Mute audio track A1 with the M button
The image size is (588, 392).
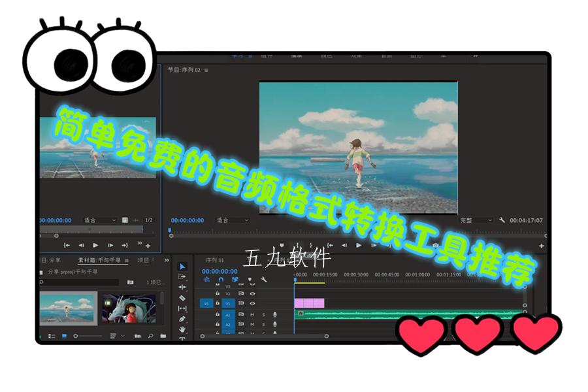pos(252,314)
